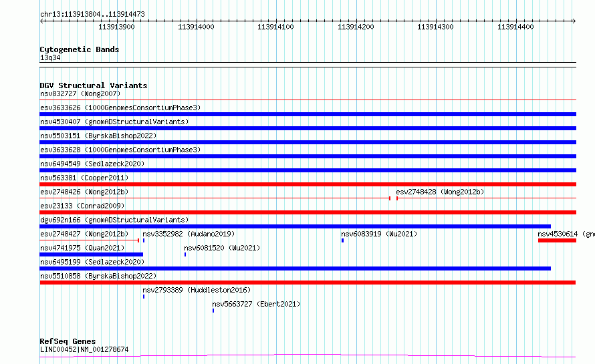Click esv2748427 (Wong2012b) label
595x364 pixels.
click(84, 234)
